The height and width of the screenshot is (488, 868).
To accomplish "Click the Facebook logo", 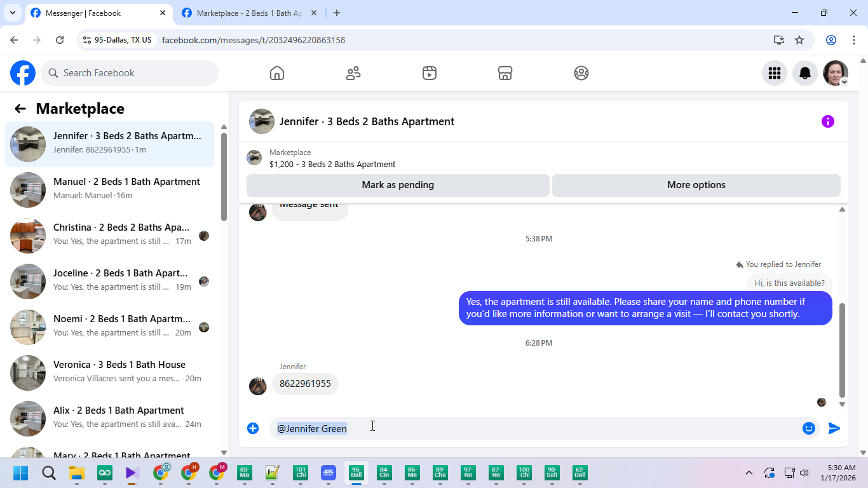I will tap(23, 73).
